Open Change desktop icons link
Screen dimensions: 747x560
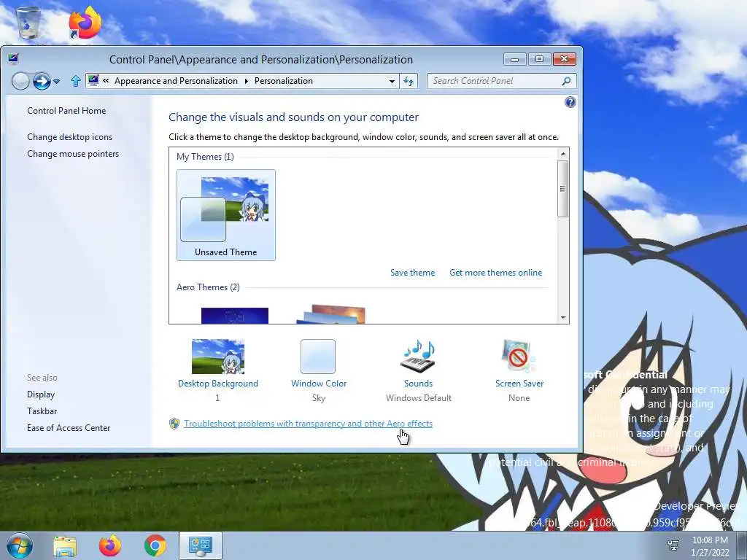69,136
